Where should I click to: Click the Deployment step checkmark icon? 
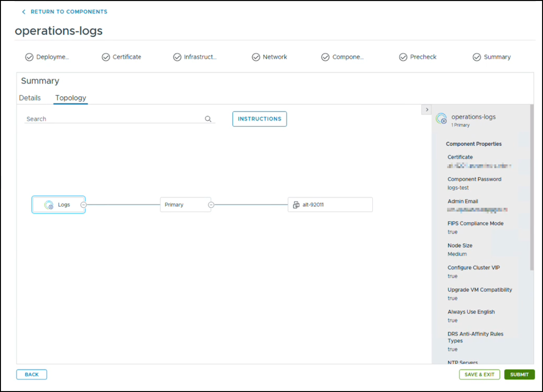pyautogui.click(x=29, y=57)
